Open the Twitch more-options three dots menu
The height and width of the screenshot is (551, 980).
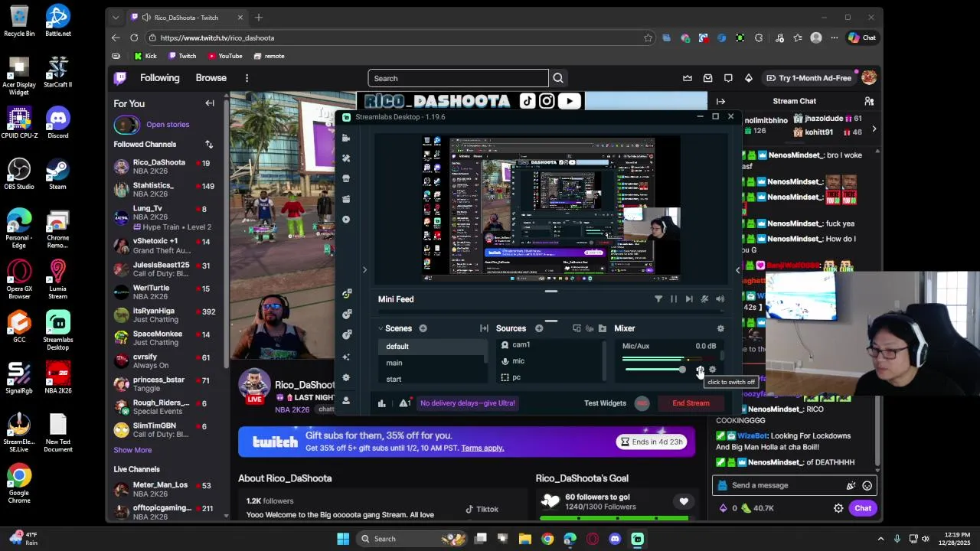coord(247,78)
